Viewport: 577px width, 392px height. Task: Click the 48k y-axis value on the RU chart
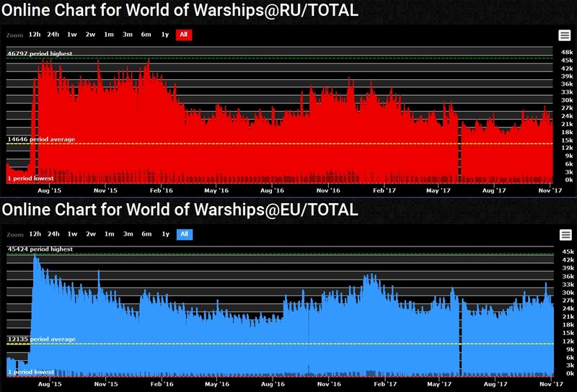(x=567, y=52)
